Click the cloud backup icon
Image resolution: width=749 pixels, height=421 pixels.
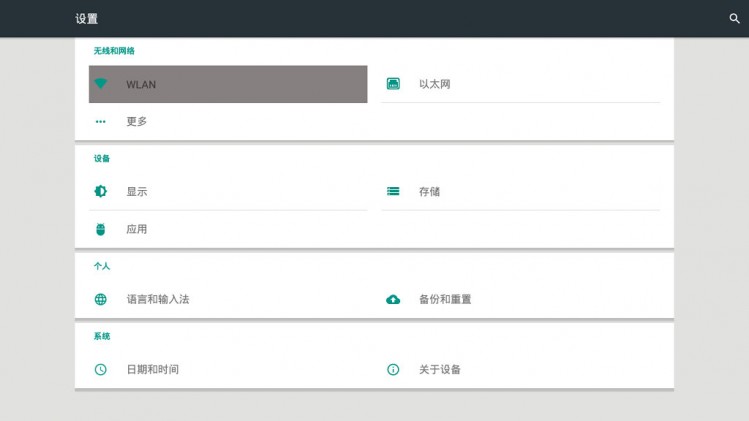point(393,299)
